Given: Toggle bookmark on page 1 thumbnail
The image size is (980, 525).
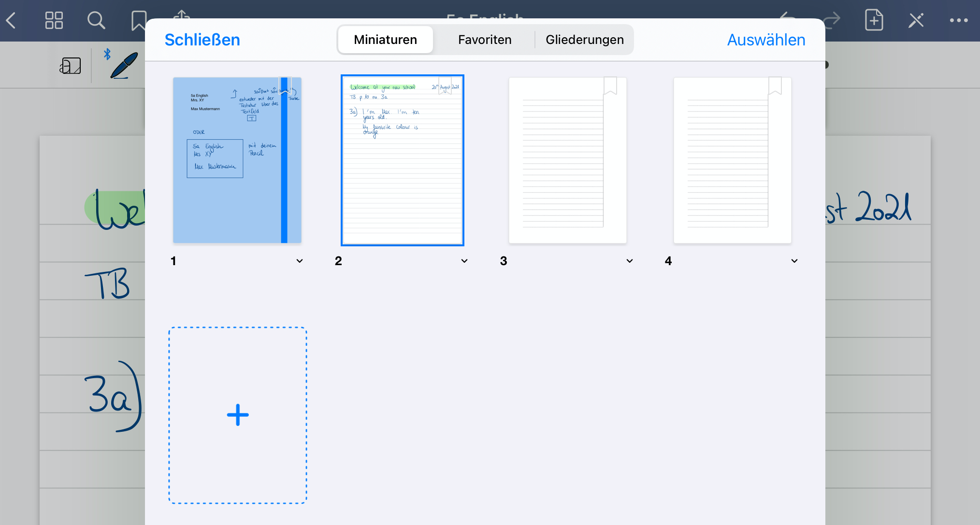Looking at the screenshot, I should (285, 86).
